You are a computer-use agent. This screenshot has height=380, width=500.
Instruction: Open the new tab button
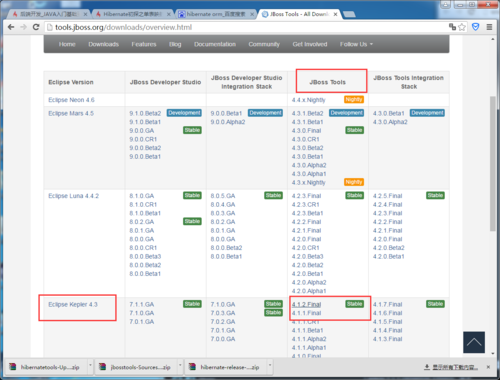(349, 14)
